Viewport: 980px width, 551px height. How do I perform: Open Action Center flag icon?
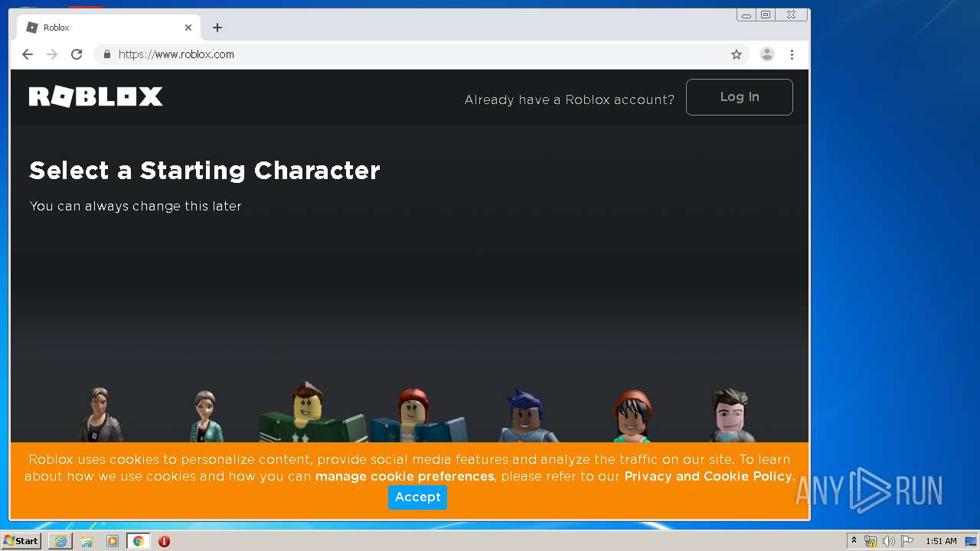[907, 541]
